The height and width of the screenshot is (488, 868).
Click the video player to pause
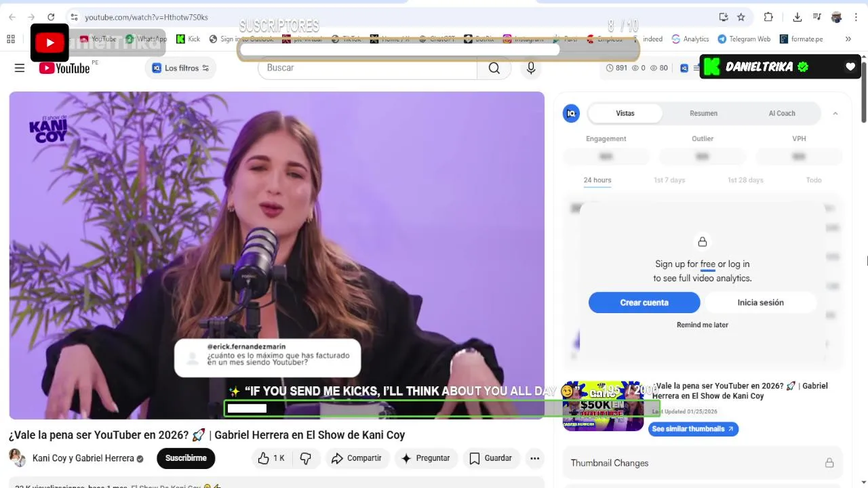click(x=277, y=255)
